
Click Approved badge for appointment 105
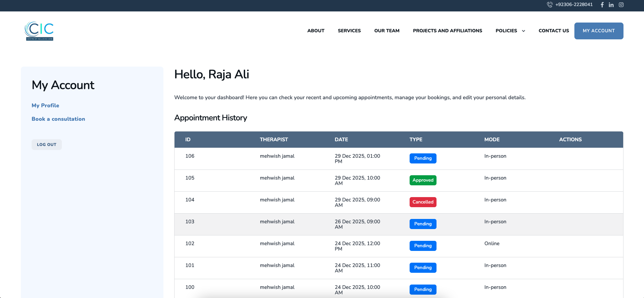pos(423,180)
